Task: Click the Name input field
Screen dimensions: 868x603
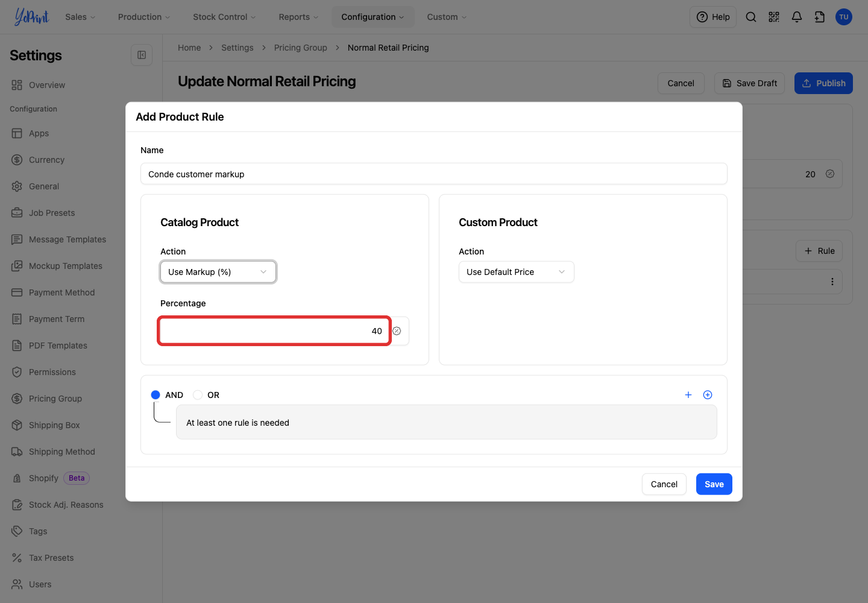Action: click(434, 174)
